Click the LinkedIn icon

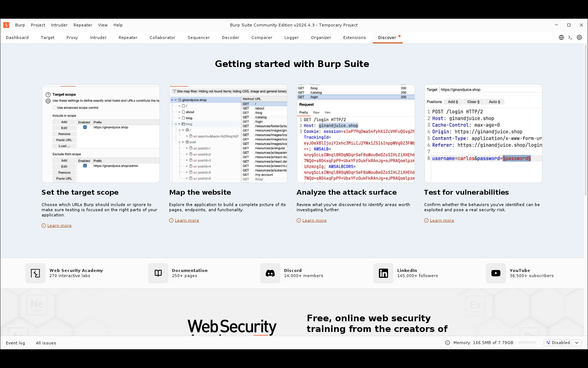coord(383,273)
